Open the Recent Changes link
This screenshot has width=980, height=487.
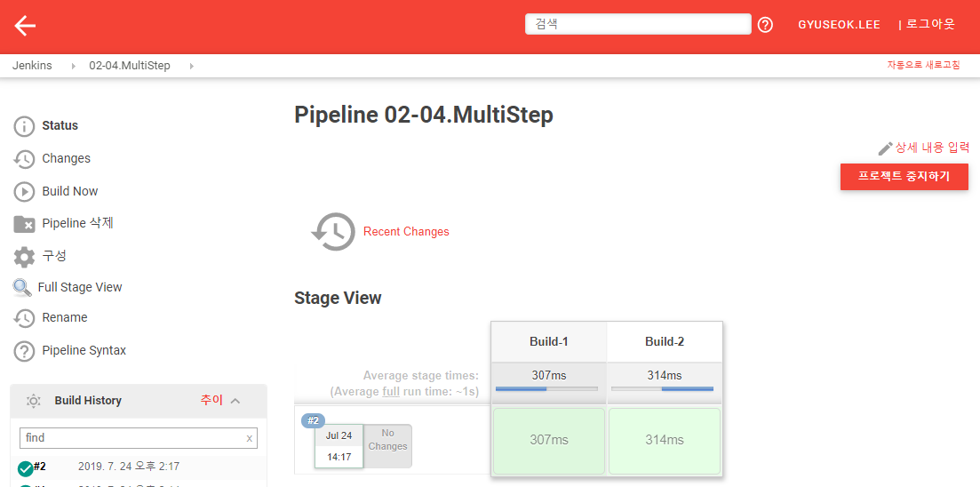click(x=406, y=232)
